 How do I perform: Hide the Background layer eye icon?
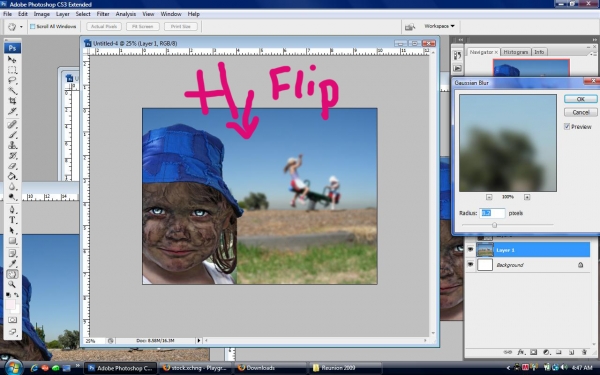click(470, 264)
